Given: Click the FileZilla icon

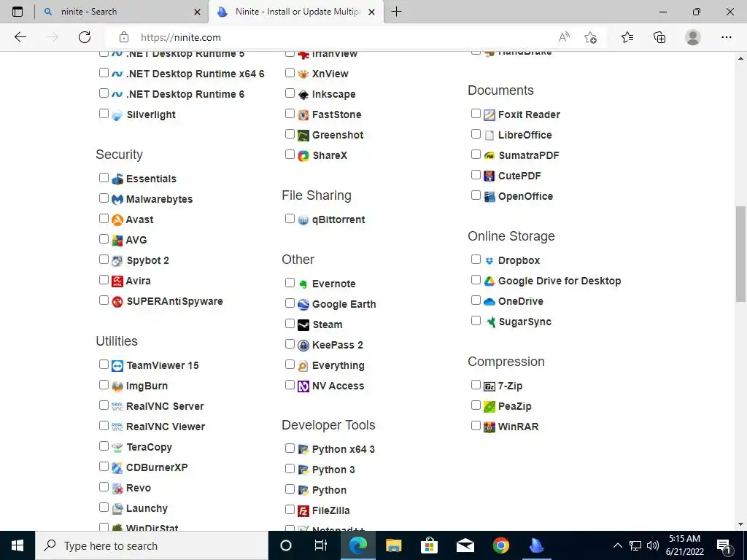Looking at the screenshot, I should click(x=303, y=511).
